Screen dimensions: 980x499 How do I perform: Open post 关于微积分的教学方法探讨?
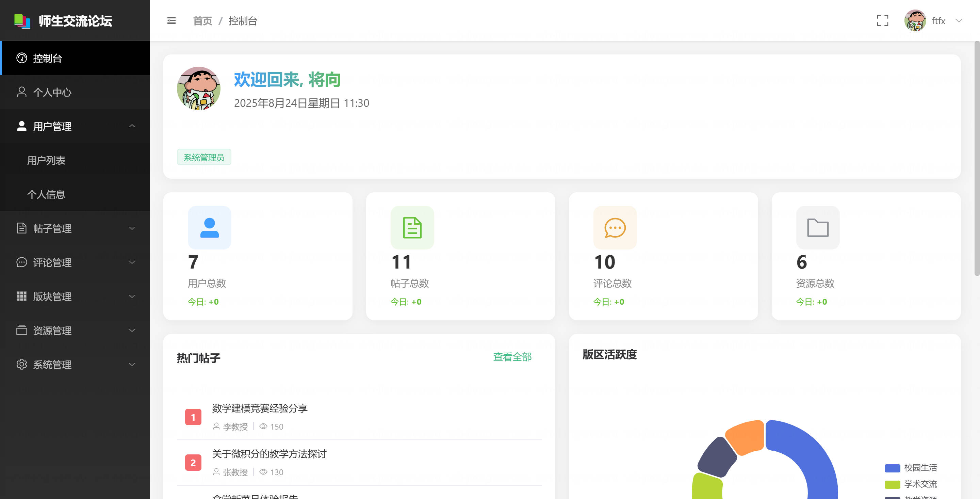(269, 454)
